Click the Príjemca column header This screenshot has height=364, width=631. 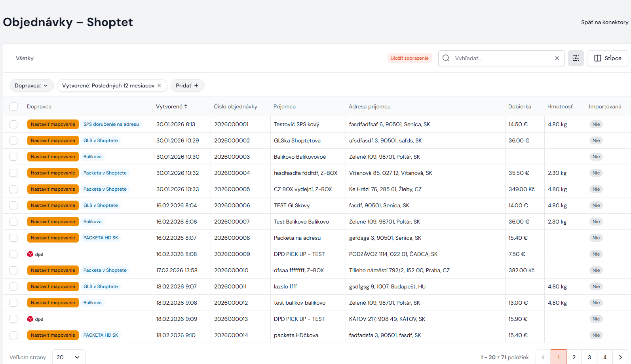[285, 106]
